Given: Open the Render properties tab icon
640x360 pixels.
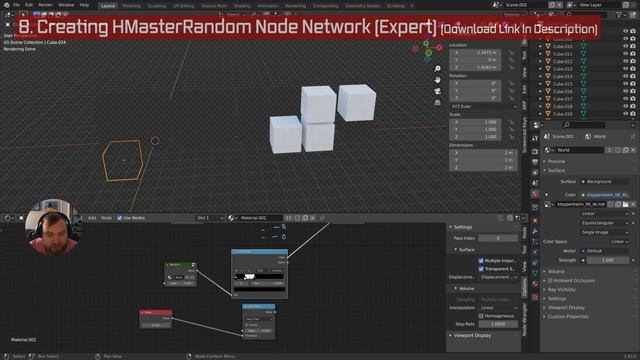Looking at the screenshot, I should point(535,151).
